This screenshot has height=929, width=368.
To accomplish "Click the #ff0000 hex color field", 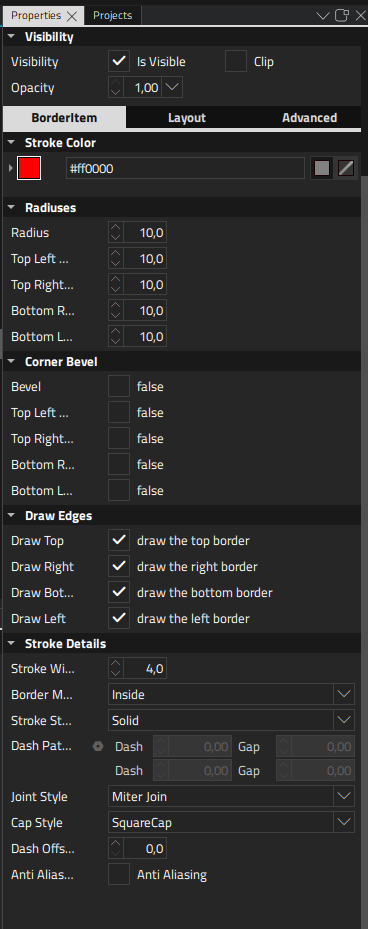I will tap(185, 168).
